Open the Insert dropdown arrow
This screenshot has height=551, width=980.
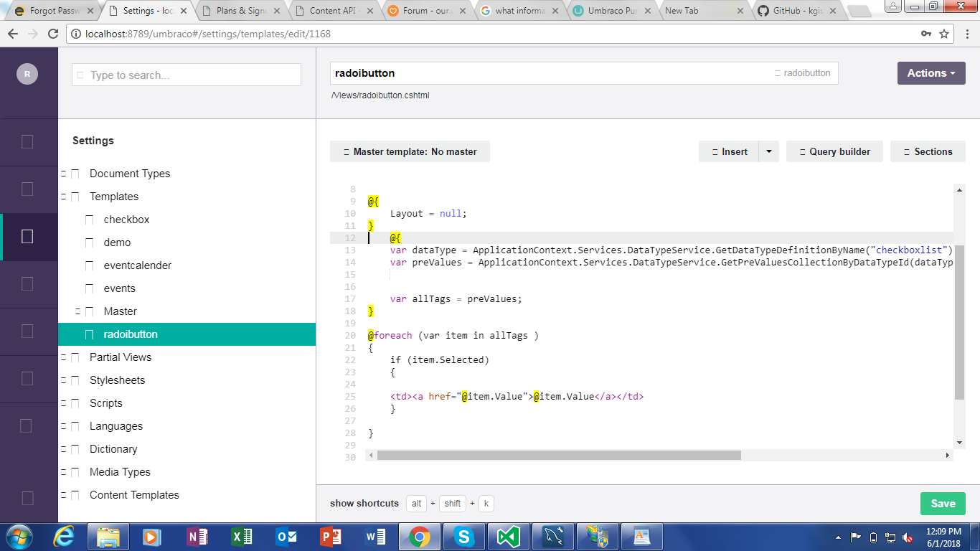click(x=768, y=151)
